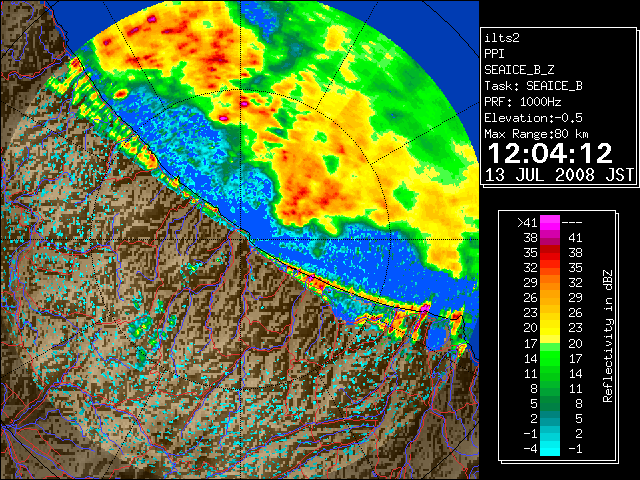Click the "Max Range:80 km" line
The width and height of the screenshot is (640, 480).
(536, 134)
